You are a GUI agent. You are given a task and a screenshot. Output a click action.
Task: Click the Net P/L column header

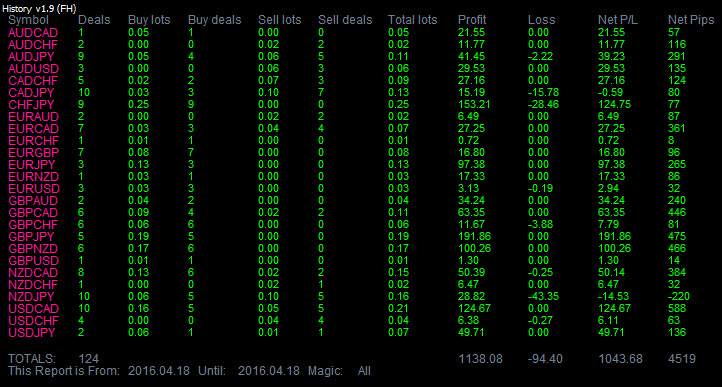click(x=618, y=20)
